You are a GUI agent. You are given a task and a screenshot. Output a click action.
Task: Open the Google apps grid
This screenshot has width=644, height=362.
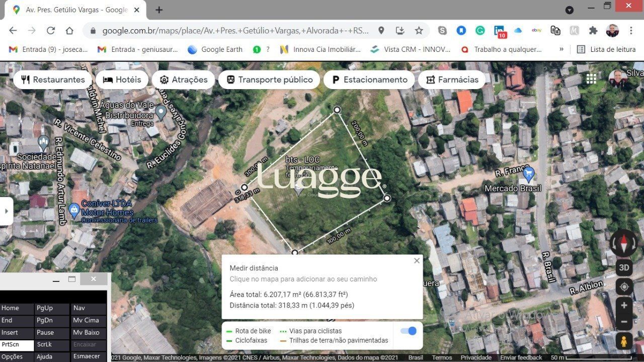pos(591,79)
